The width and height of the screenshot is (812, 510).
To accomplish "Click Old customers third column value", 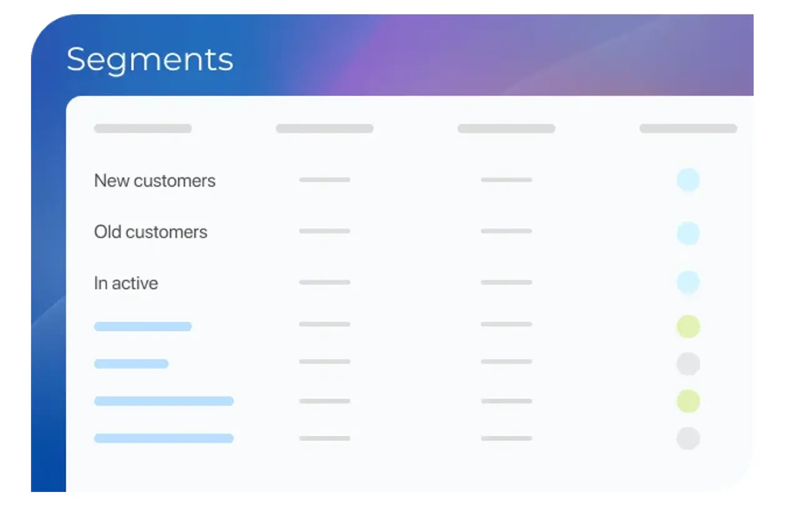I will [506, 231].
